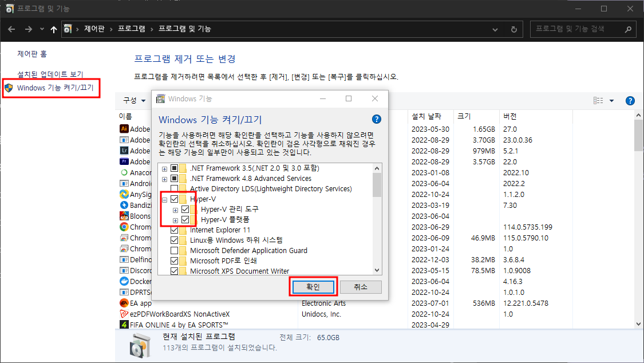Screen dimensions: 644x363
Task: Expand Hyper-V 관리 도구 node
Action: coord(175,210)
